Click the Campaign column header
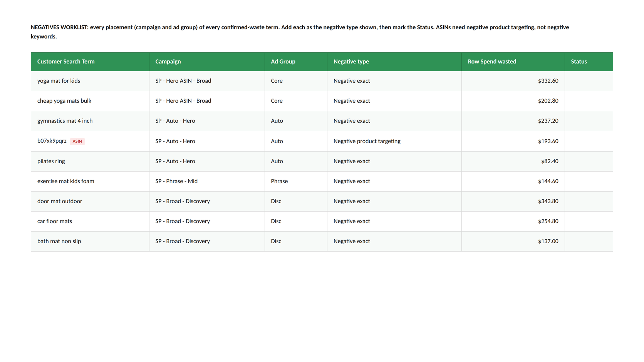 tap(207, 62)
